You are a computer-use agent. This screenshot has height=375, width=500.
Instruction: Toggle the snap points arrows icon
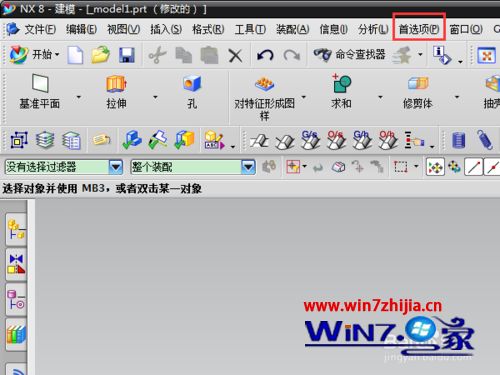pos(435,167)
